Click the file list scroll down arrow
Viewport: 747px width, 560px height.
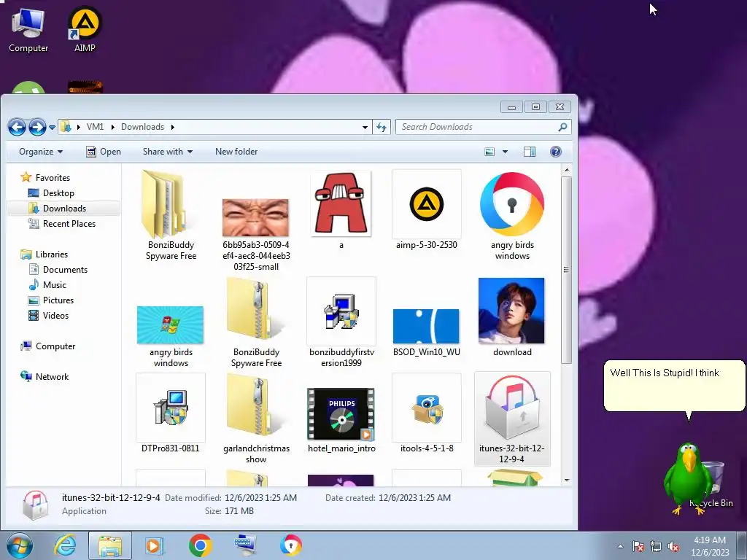566,481
